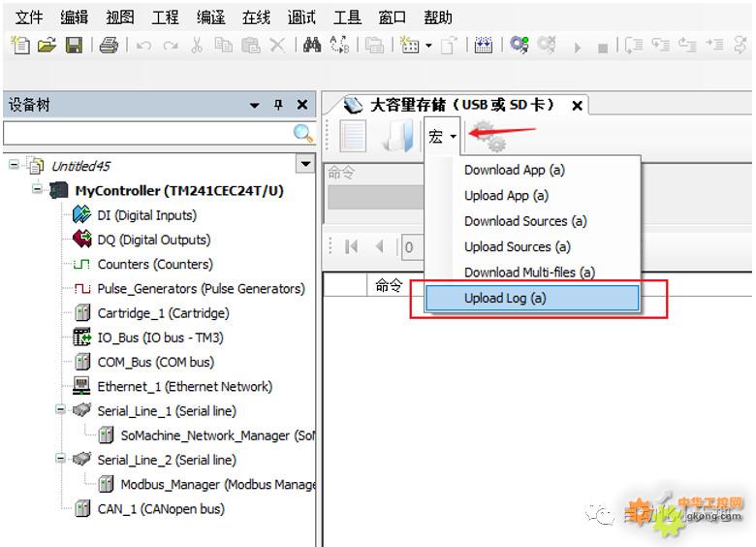
Task: Click the New Project toolbar icon
Action: pos(20,45)
